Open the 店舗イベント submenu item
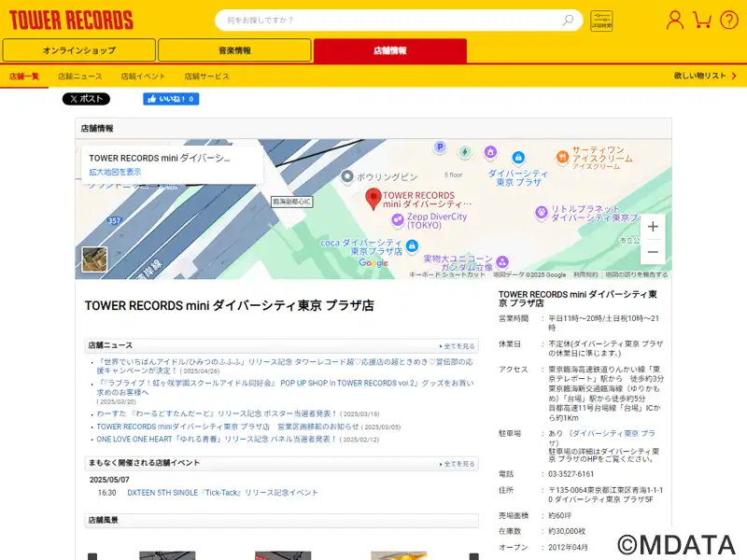 [144, 77]
